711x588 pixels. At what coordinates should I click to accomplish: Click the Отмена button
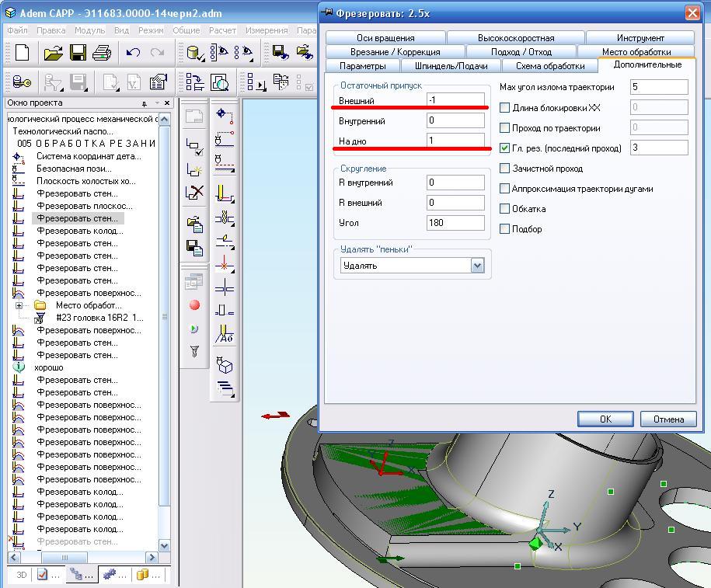pyautogui.click(x=668, y=419)
